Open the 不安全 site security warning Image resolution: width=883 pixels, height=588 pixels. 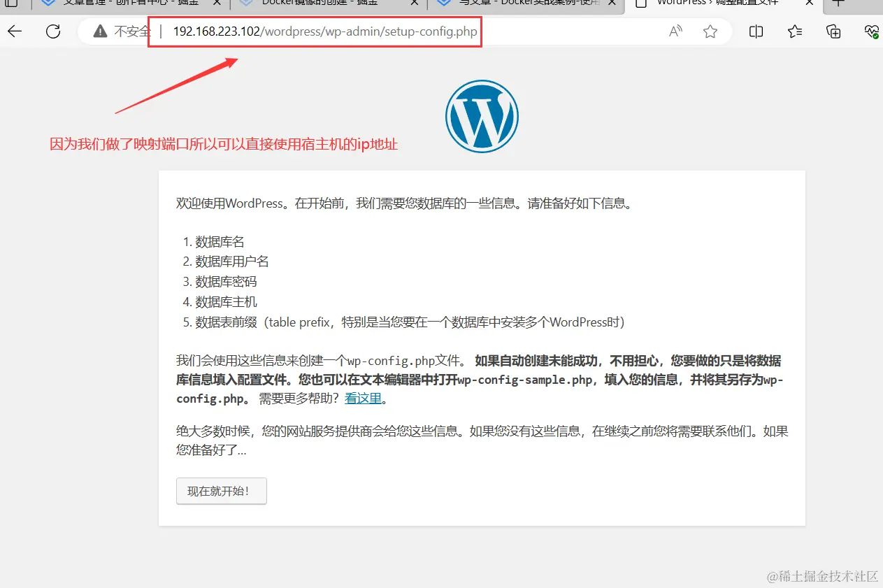pyautogui.click(x=122, y=31)
